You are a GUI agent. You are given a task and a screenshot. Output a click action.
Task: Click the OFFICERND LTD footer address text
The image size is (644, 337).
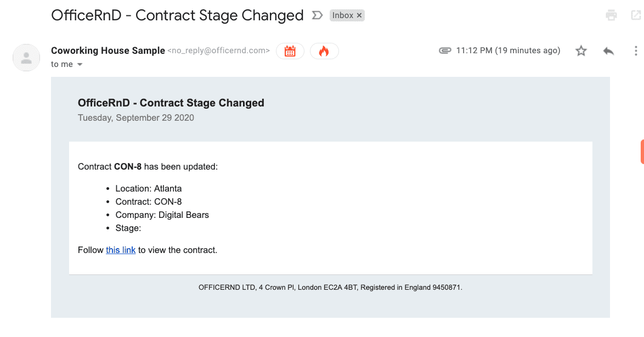pos(330,287)
